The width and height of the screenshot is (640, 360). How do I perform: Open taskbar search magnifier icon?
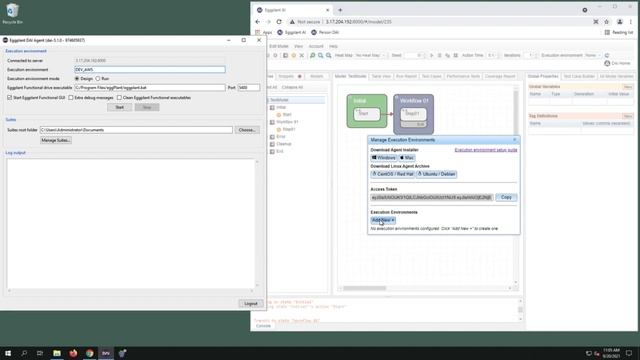pos(24,353)
